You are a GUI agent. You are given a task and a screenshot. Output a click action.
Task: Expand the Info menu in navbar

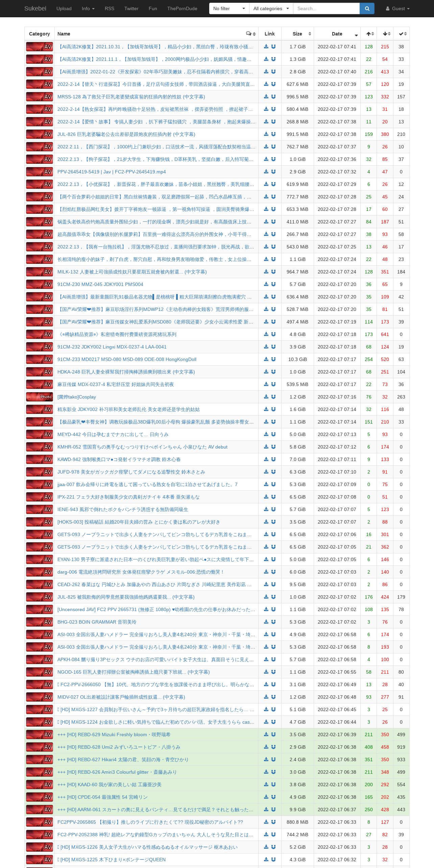pos(88,8)
